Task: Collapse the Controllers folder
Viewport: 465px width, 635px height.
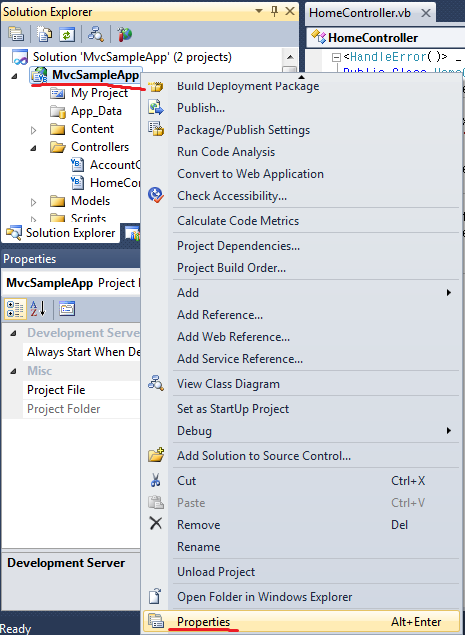Action: 34,148
